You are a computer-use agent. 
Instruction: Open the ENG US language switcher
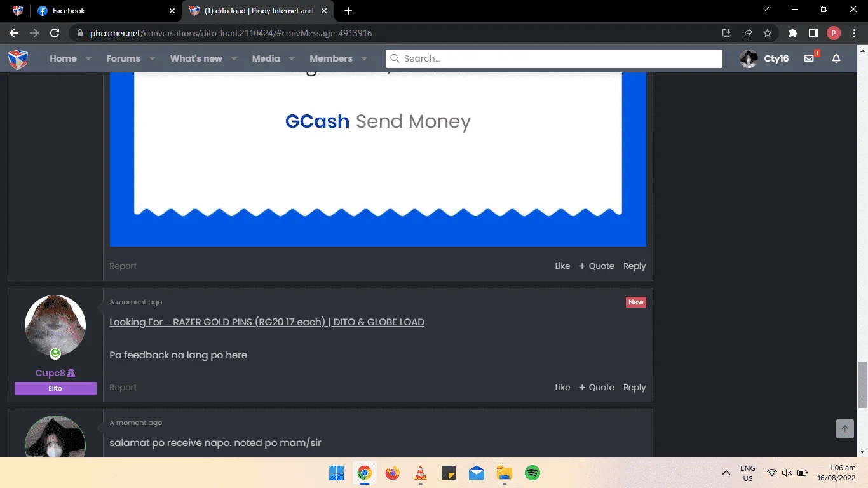pos(748,473)
